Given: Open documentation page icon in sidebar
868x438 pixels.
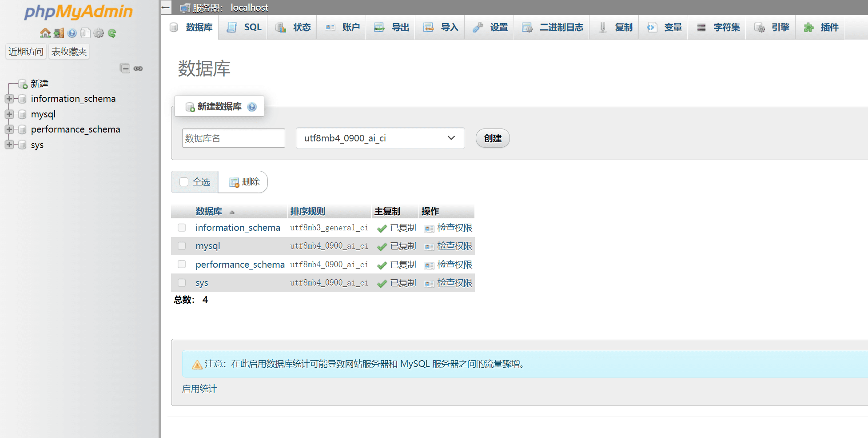Looking at the screenshot, I should [x=85, y=33].
